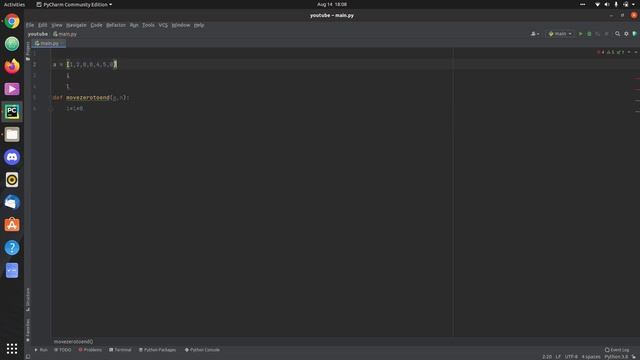Open Thunderbird mail from the dock

coord(12,202)
